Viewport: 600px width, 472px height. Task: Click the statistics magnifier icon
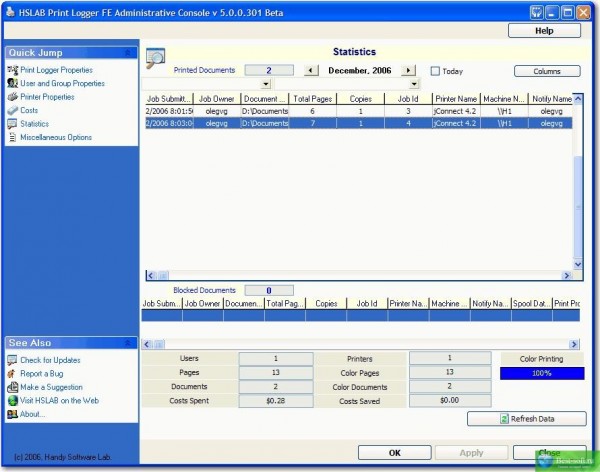(x=156, y=59)
